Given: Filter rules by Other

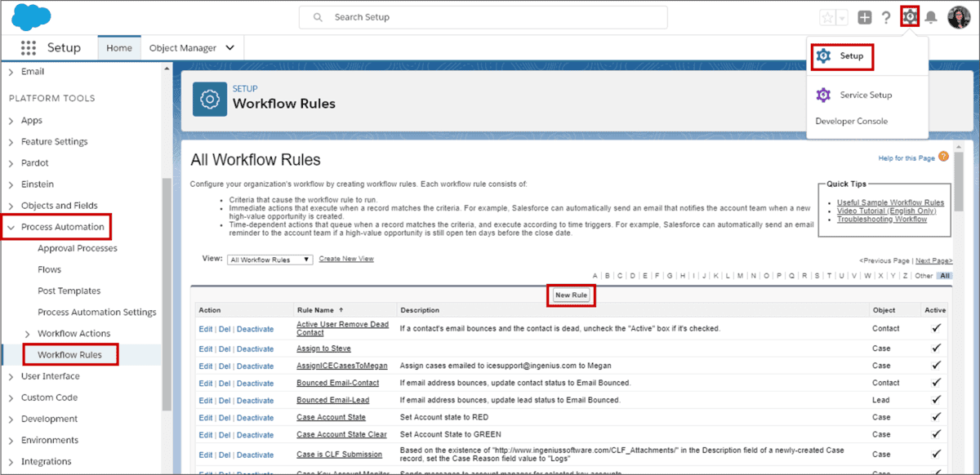Looking at the screenshot, I should 924,276.
